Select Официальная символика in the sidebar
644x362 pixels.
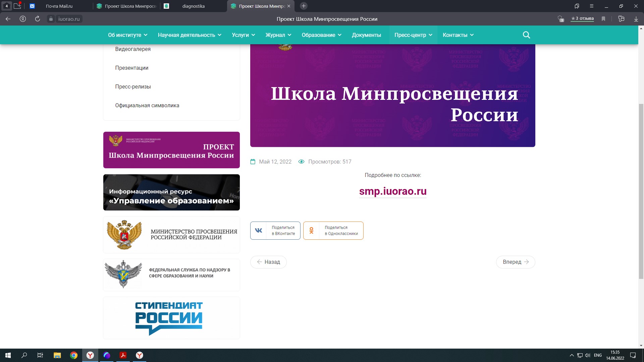(147, 105)
